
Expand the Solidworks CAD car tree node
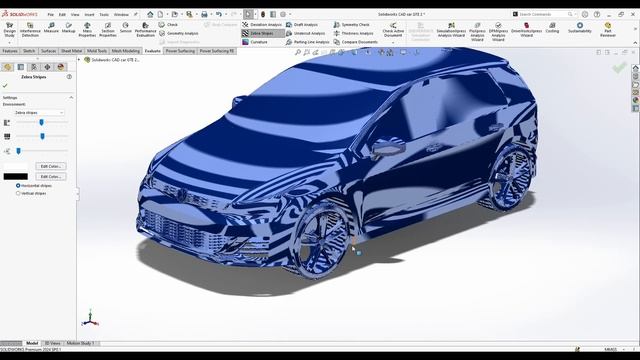[80, 60]
